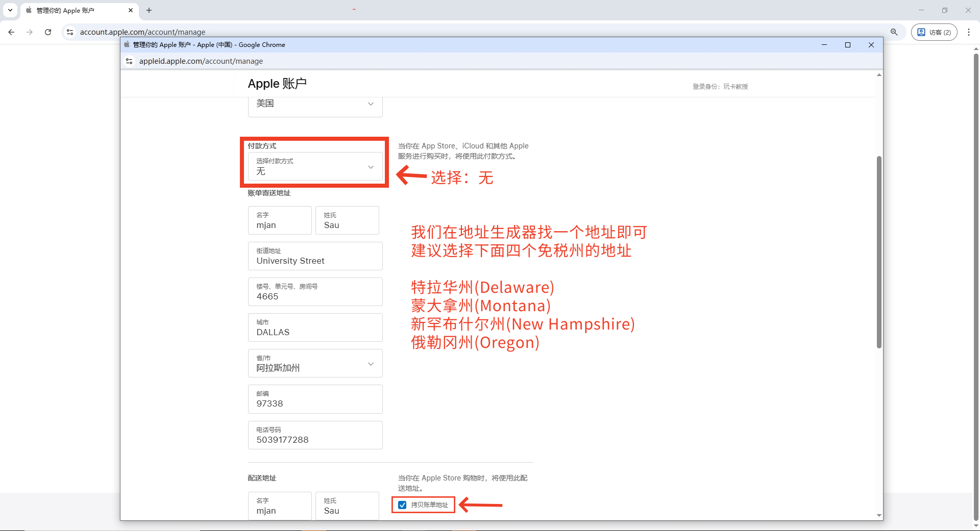Click appleid.apple.com URL in popup window
980x531 pixels.
(201, 61)
